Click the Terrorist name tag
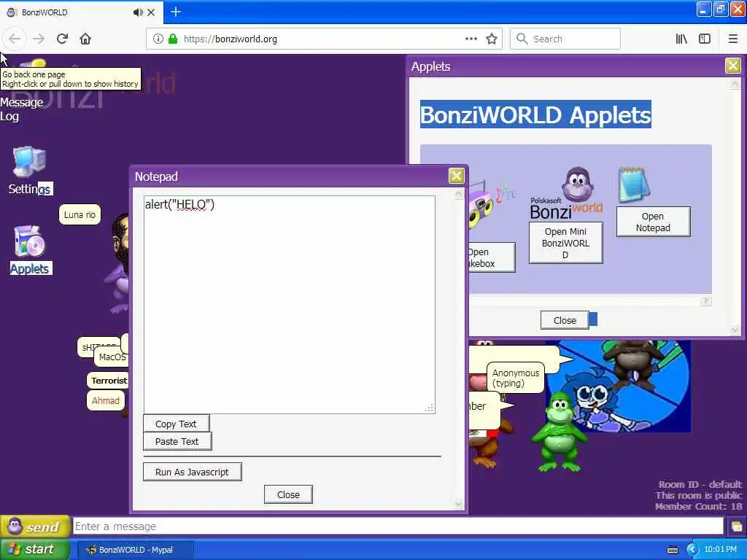The image size is (747, 560). 108,381
